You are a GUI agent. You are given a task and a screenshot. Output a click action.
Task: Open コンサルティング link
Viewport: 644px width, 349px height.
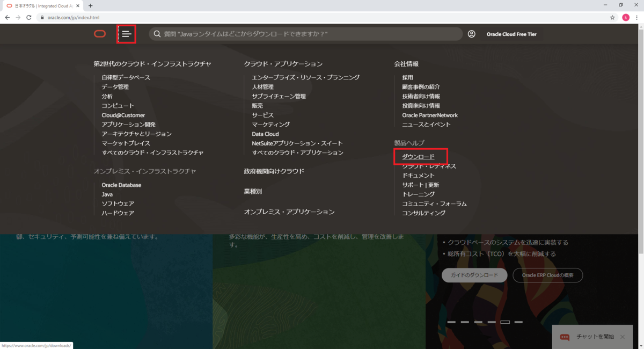[x=424, y=213]
